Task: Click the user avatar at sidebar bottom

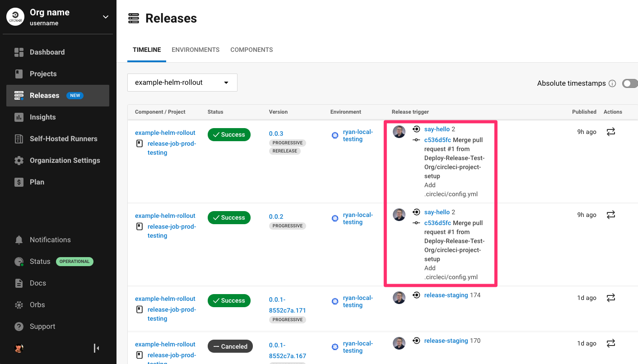Action: 19,348
